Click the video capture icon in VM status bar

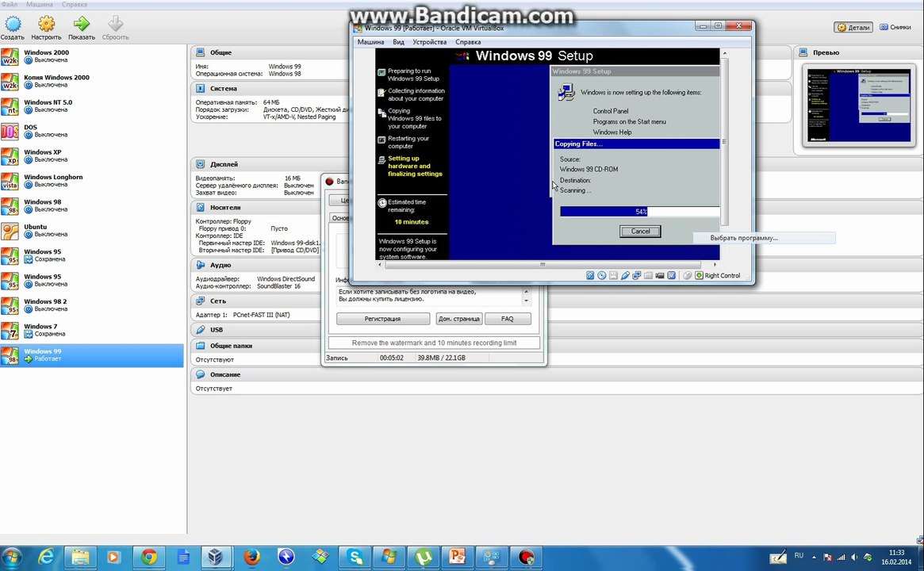click(x=660, y=275)
